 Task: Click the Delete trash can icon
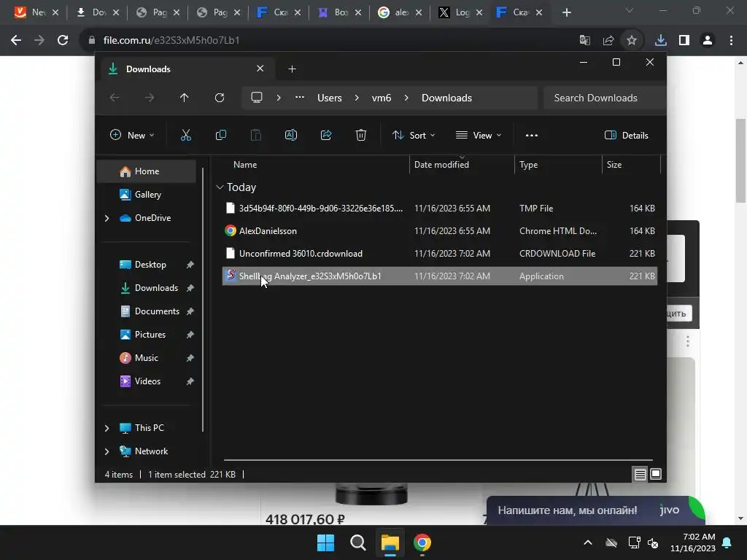click(360, 135)
